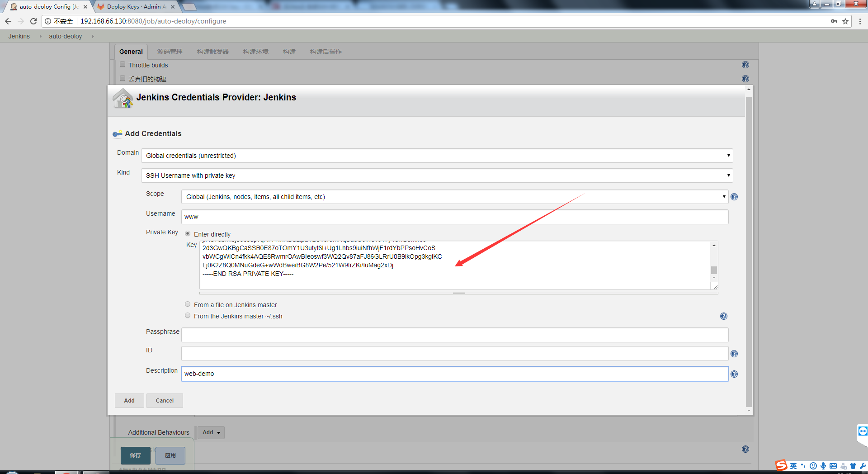Viewport: 868px width, 474px height.
Task: Focus the ID field
Action: coord(455,354)
